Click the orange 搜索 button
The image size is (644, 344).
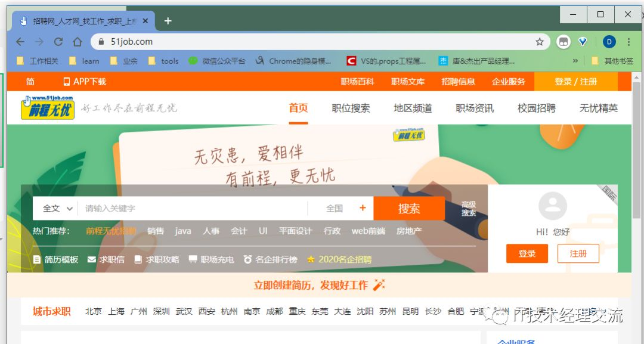409,209
